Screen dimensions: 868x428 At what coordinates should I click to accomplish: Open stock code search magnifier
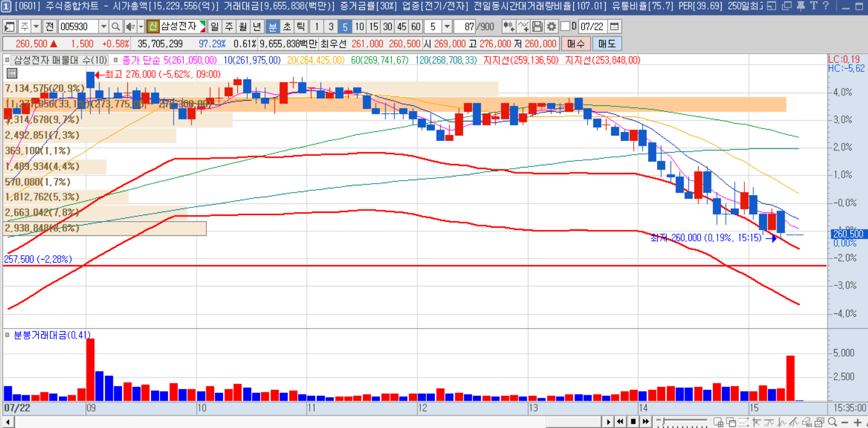pyautogui.click(x=115, y=27)
